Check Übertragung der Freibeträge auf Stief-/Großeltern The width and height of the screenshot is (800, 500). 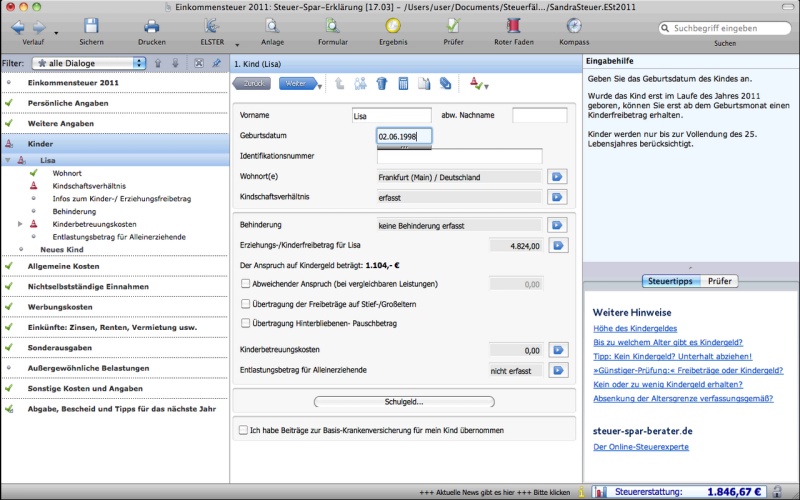click(245, 304)
